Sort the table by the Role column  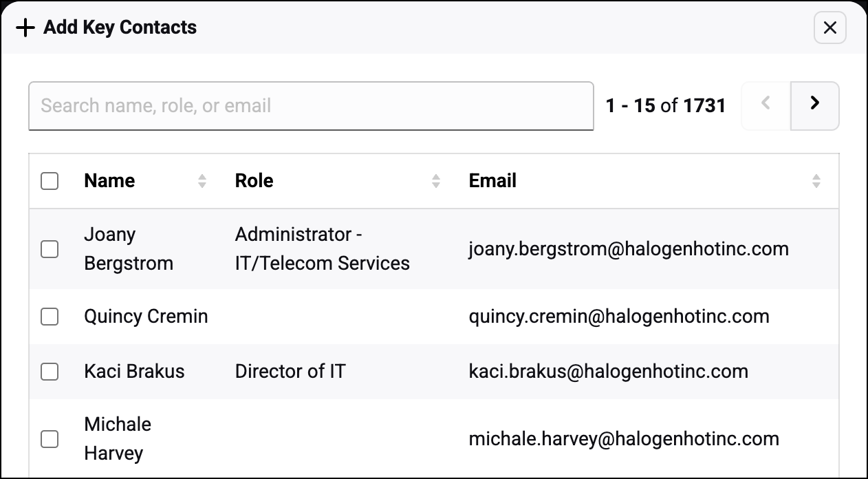(x=436, y=181)
